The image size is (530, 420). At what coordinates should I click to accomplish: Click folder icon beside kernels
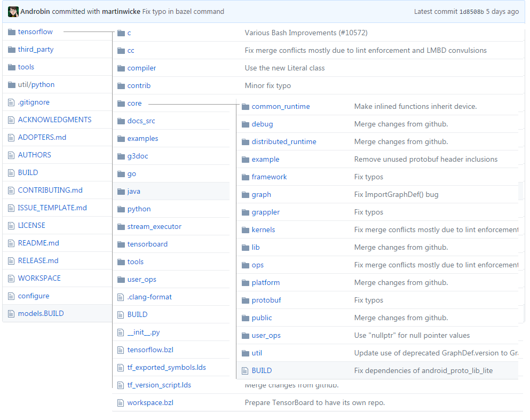point(246,230)
